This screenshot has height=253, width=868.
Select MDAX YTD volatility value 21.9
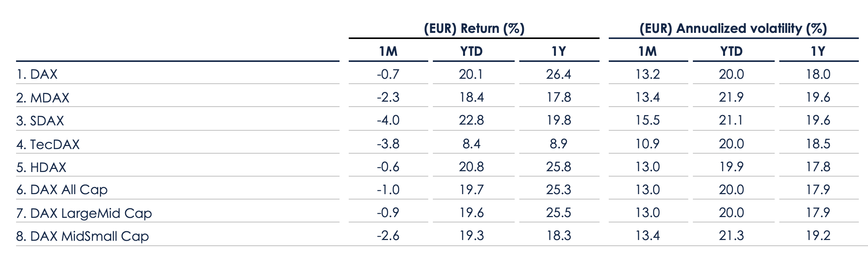(731, 97)
